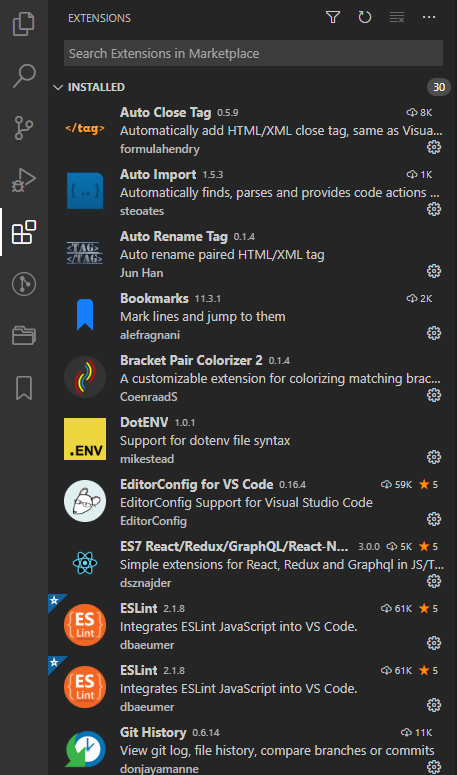Focus the Search Extensions in Marketplace field
The width and height of the screenshot is (457, 775).
[253, 53]
